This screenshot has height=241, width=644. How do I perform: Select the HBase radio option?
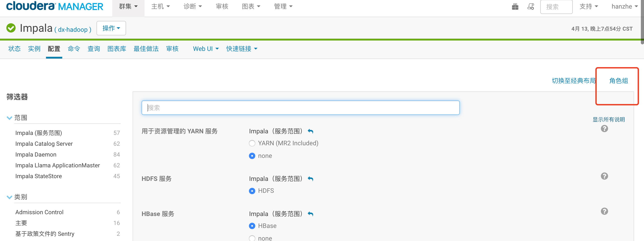coord(252,226)
